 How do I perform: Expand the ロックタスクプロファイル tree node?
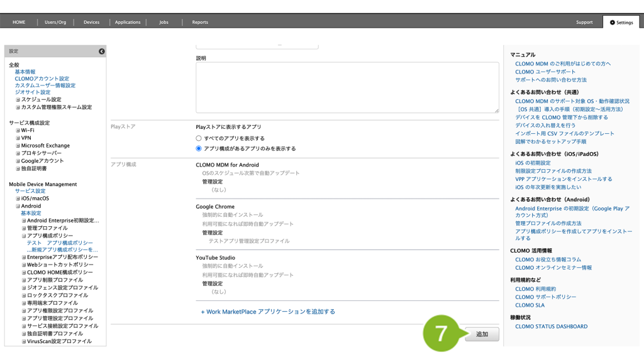click(24, 295)
